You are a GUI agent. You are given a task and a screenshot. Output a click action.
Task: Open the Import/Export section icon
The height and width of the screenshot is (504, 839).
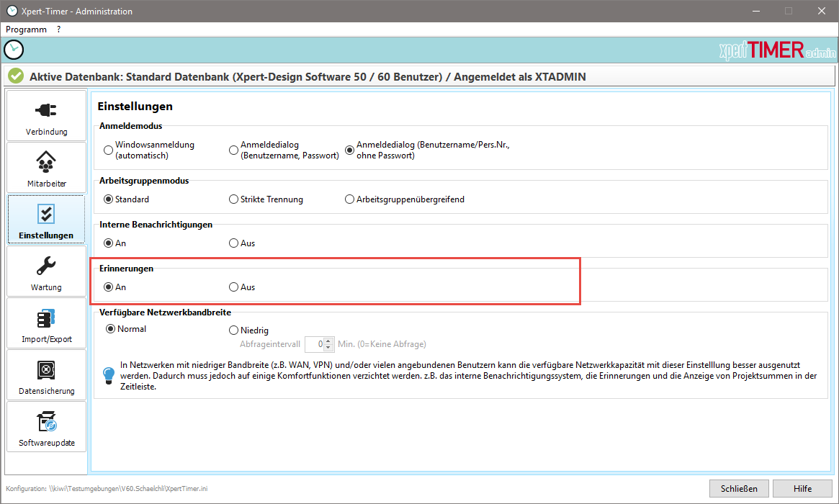coord(47,318)
